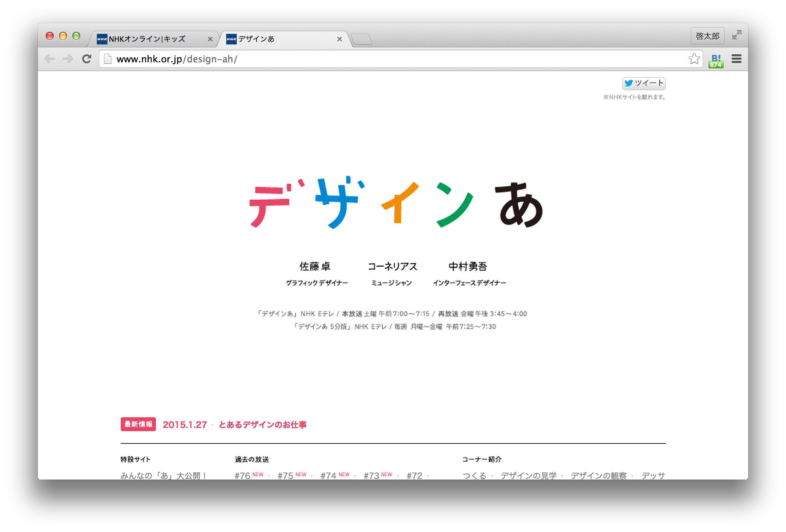
Task: Toggle fullscreen with the arrows icon
Action: tap(737, 35)
